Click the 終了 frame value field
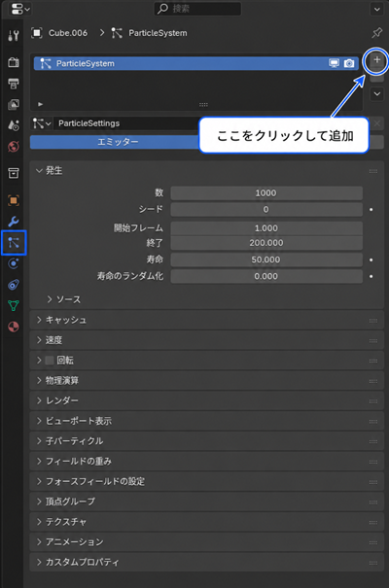Screen dimensions: 389x588 (x=266, y=243)
